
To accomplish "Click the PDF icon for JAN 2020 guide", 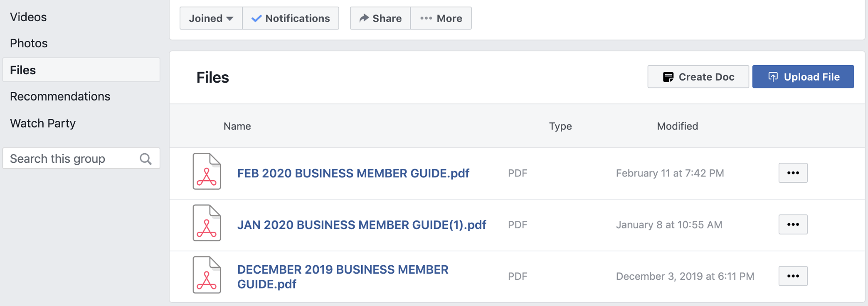I will coord(207,223).
